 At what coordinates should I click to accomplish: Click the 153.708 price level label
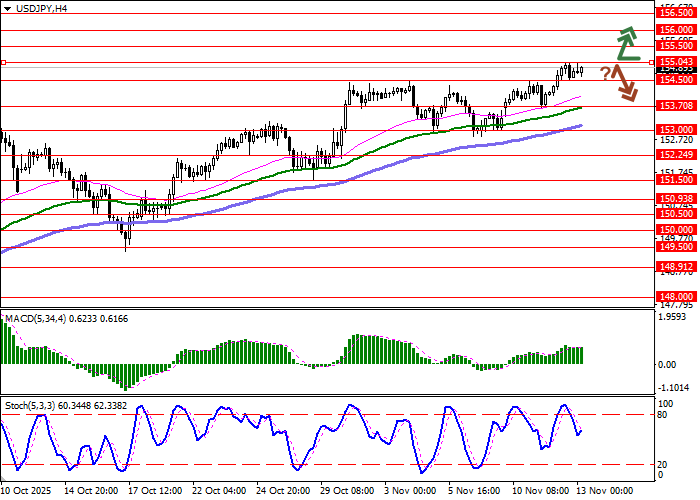pyautogui.click(x=676, y=105)
